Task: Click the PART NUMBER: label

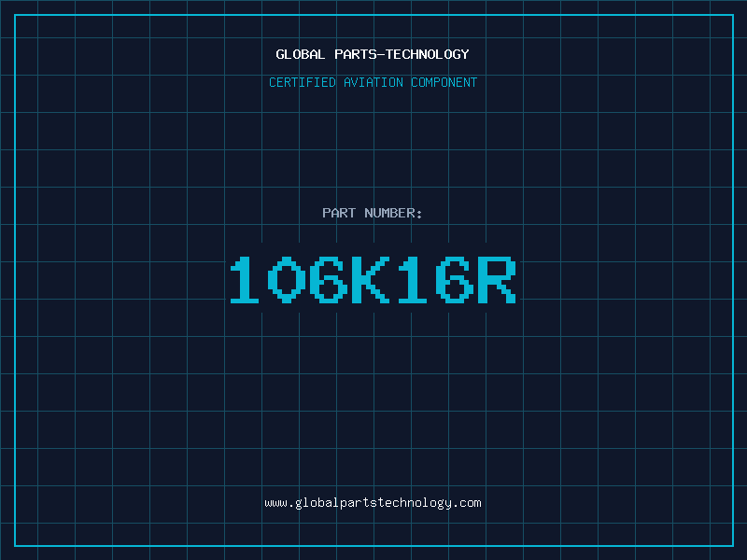Action: pyautogui.click(x=373, y=213)
